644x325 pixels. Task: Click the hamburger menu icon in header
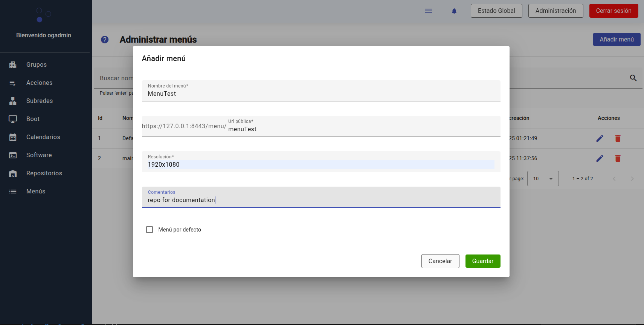pyautogui.click(x=428, y=11)
